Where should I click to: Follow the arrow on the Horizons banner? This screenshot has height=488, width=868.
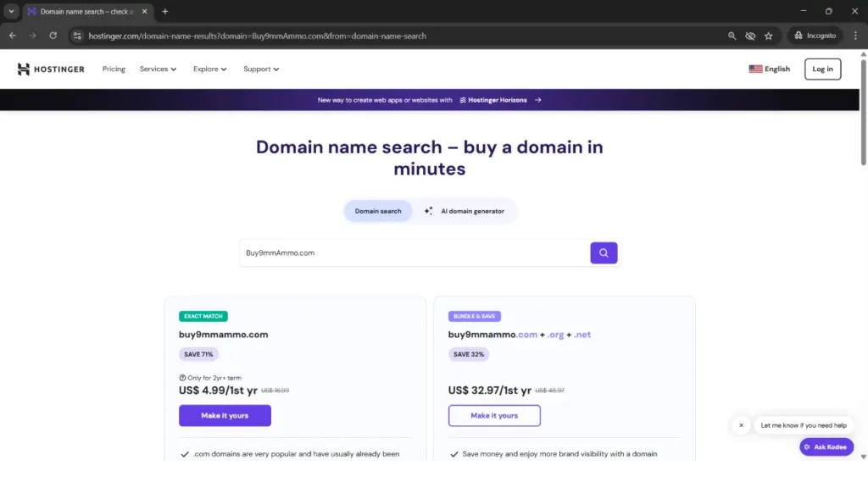pos(538,100)
